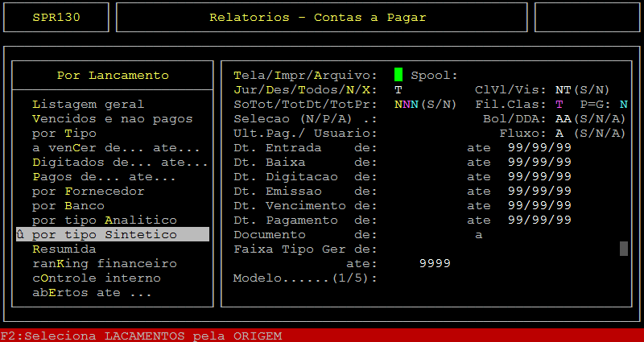Image resolution: width=644 pixels, height=342 pixels.
Task: Select 'Listagem geral' menu option
Action: [x=89, y=104]
